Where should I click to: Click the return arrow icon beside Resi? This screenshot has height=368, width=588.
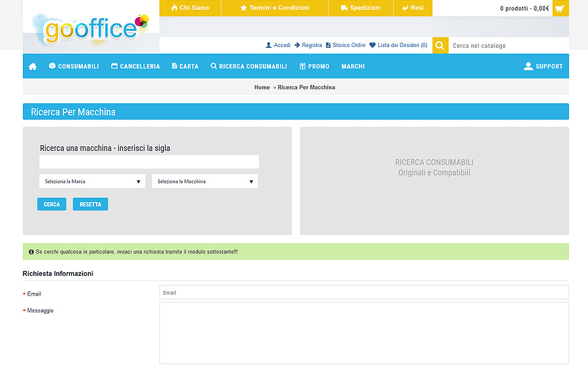point(405,8)
